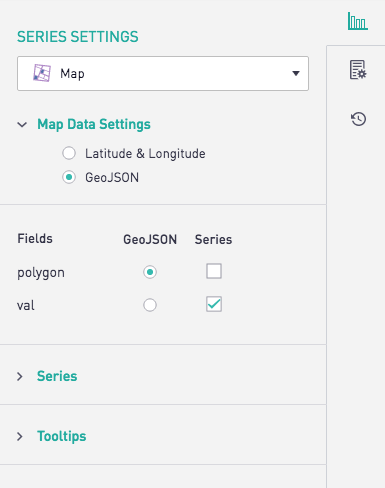Click the dropdown arrow beside Map
The height and width of the screenshot is (488, 385).
(x=296, y=73)
